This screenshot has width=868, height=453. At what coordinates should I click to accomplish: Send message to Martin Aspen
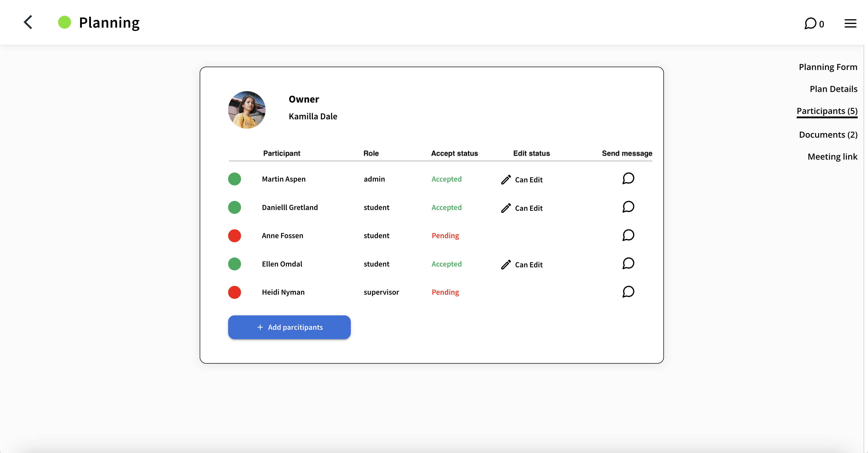coord(628,178)
